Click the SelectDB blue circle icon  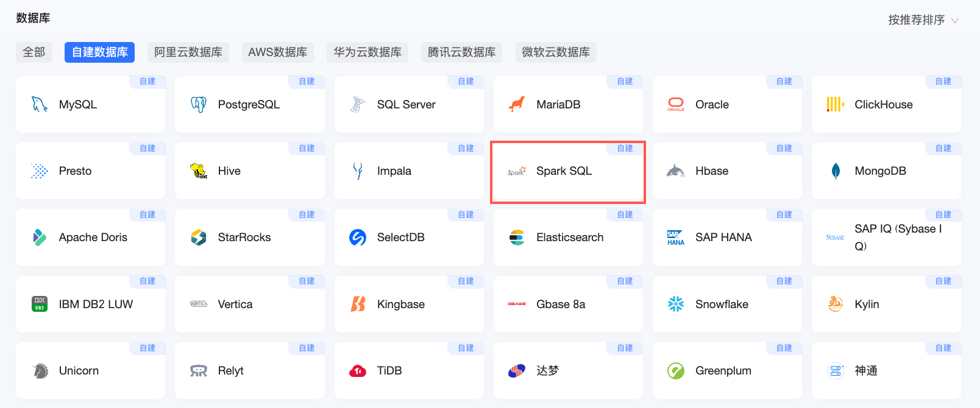[x=358, y=237]
